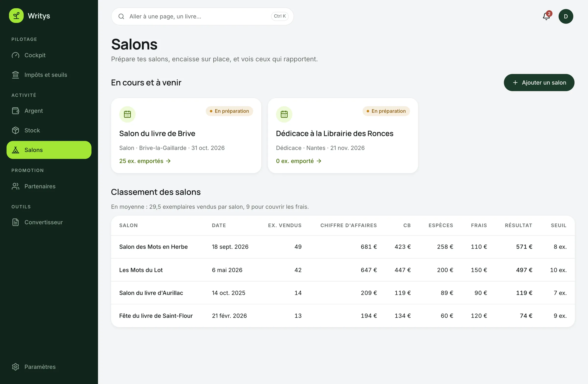Image resolution: width=588 pixels, height=384 pixels.
Task: Click the Résultat column header
Action: click(x=518, y=225)
